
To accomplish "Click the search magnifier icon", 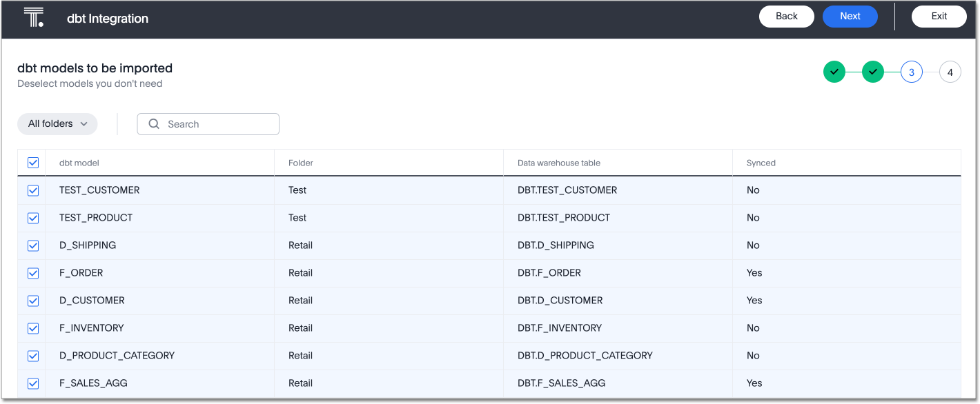I will tap(155, 124).
